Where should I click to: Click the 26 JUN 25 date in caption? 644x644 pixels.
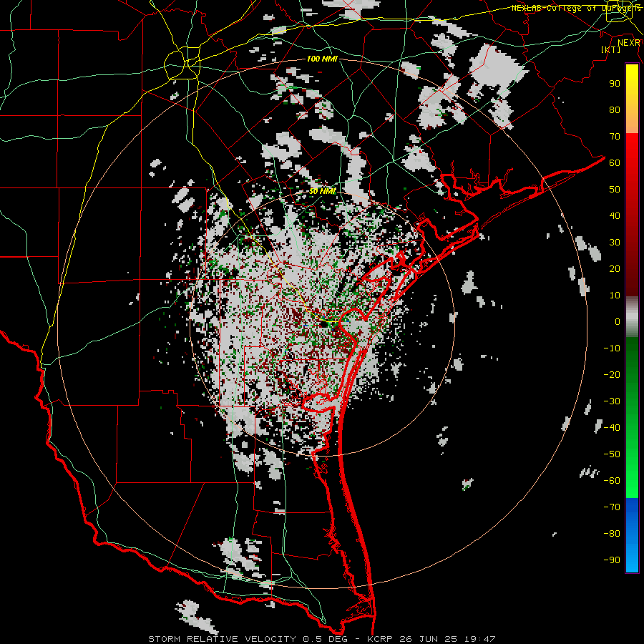point(429,639)
